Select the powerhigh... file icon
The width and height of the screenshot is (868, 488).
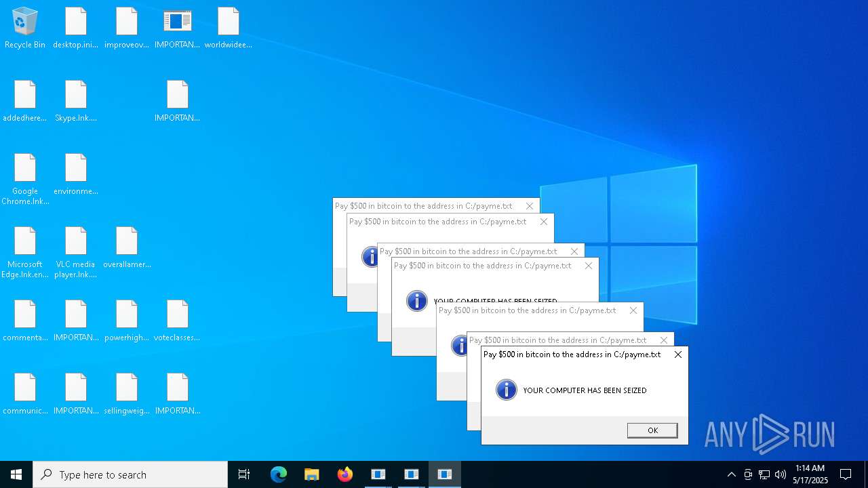(127, 321)
